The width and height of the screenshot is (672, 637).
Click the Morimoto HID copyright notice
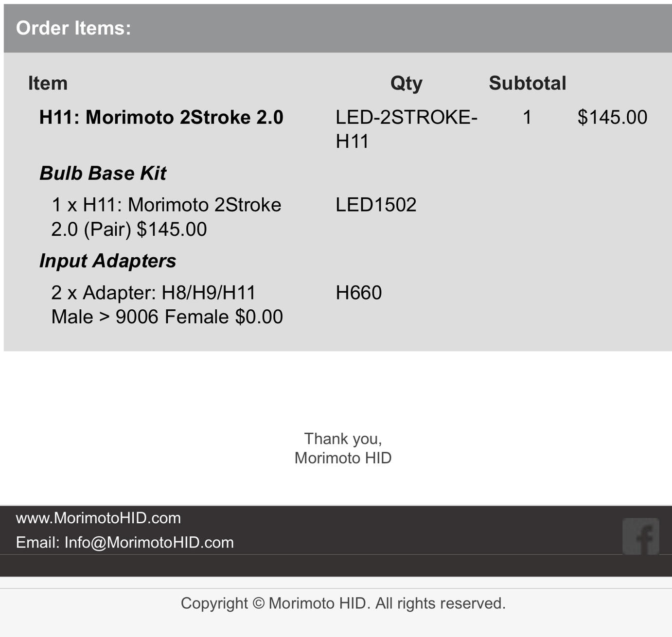(343, 603)
